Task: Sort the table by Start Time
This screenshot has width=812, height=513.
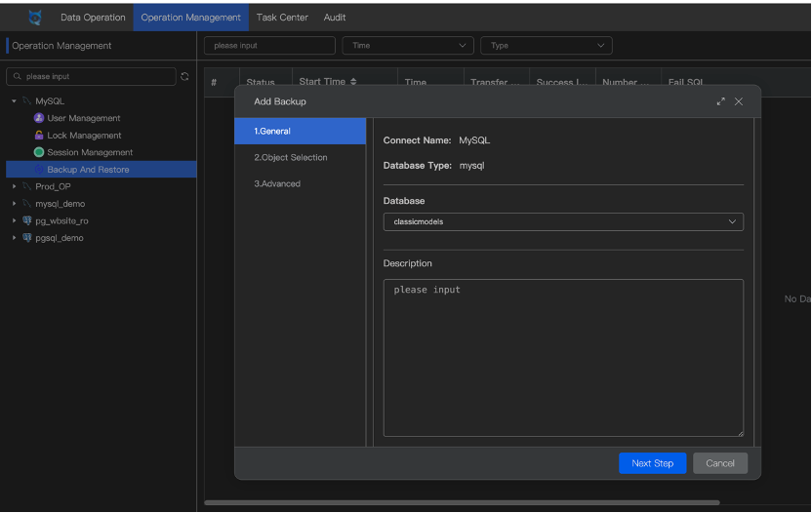Action: [x=353, y=82]
